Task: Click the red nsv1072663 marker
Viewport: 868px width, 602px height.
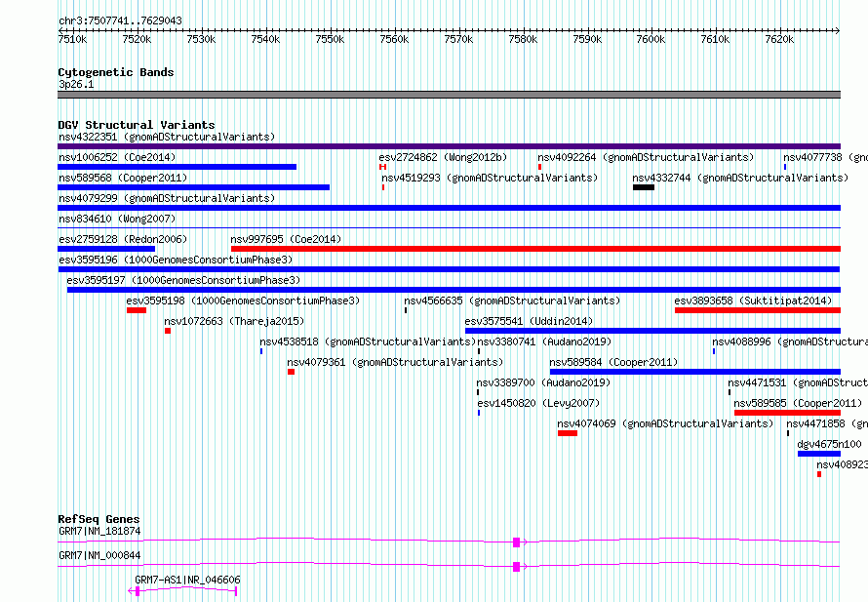Action: pos(168,331)
